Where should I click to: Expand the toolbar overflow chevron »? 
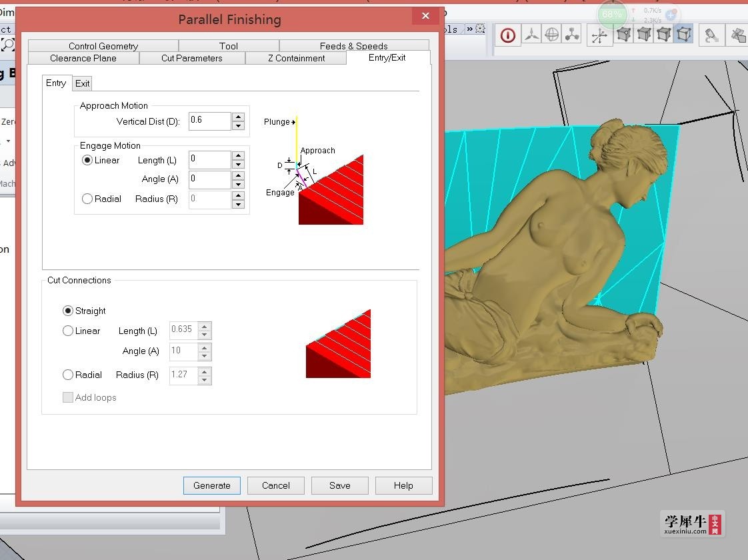469,29
